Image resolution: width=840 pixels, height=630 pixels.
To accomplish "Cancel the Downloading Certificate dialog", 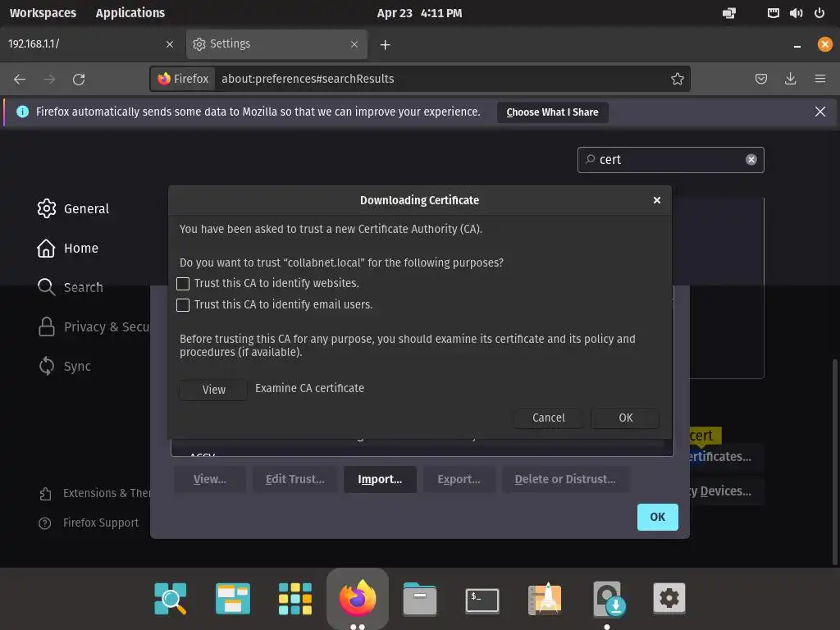I will [548, 418].
